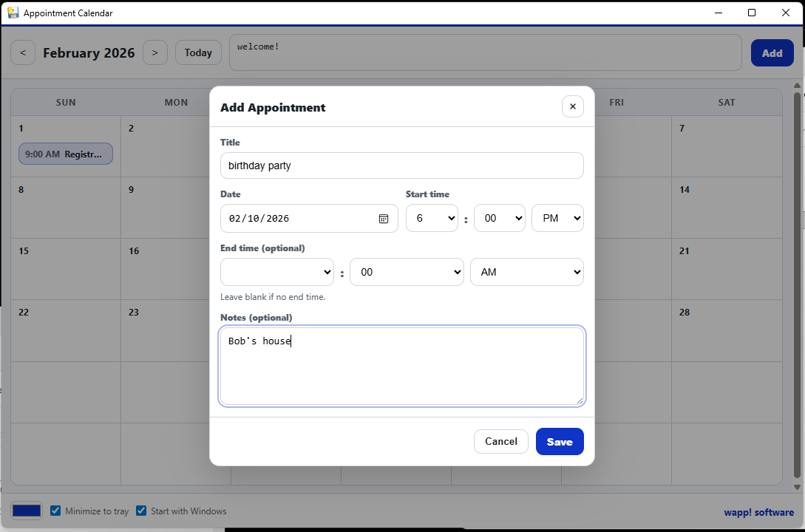
Task: Disable Start with Windows
Action: tap(140, 511)
